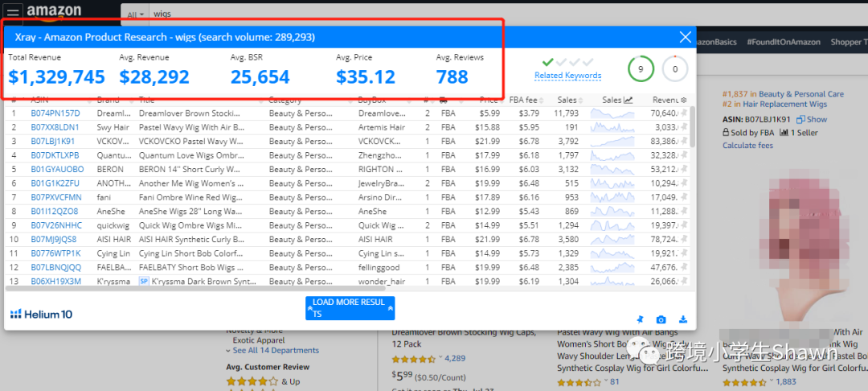868x391 pixels.
Task: Open the sales trend sparkline for B01GYAUOBO
Action: point(612,169)
